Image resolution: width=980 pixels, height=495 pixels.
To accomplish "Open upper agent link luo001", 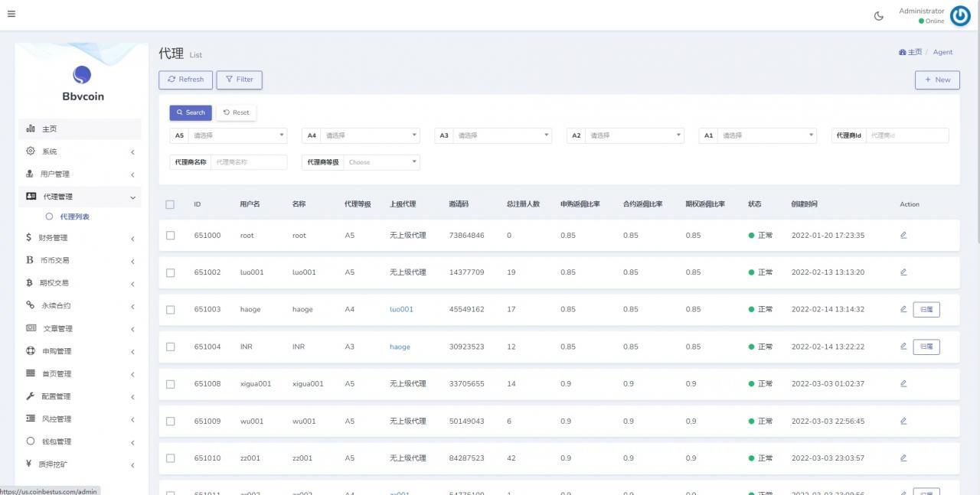I will point(401,309).
